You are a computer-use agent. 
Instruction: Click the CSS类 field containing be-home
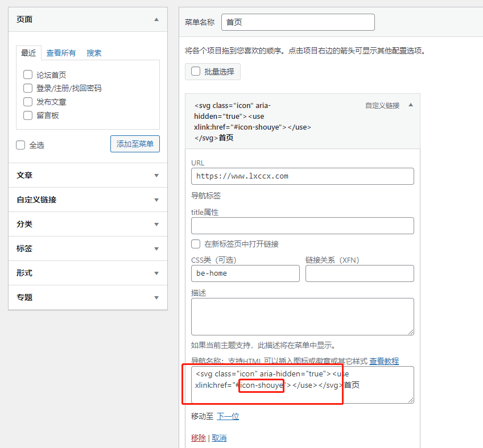(x=245, y=273)
